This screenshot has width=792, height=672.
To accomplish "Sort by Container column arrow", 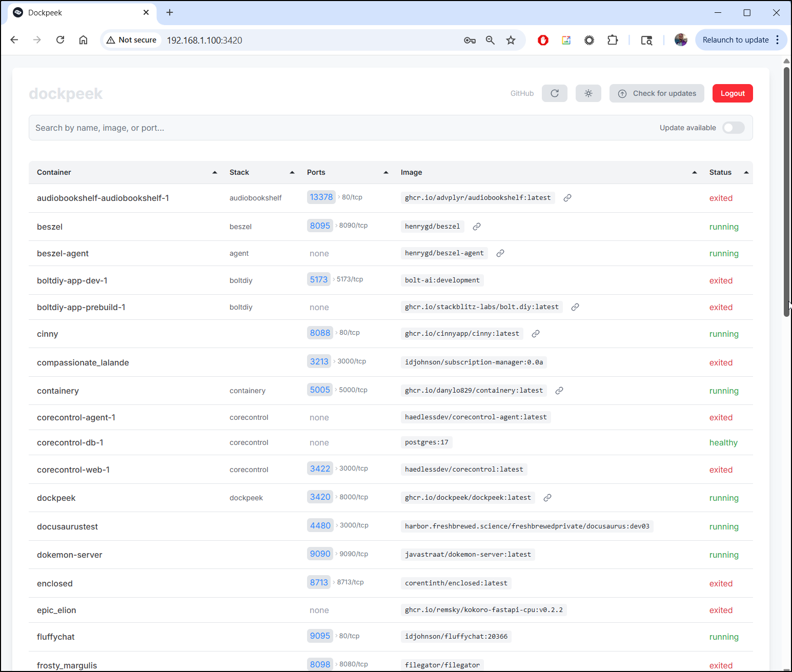I will click(x=215, y=172).
